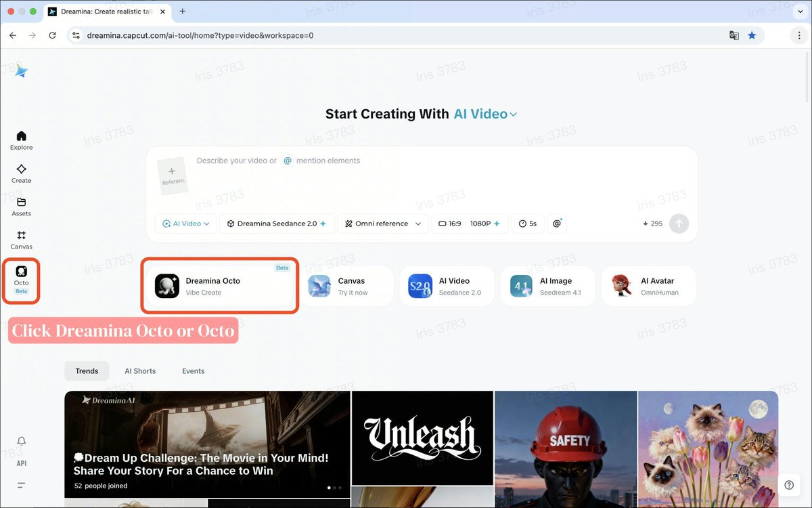Open the Dreamina Octo Vibe Create card

point(219,286)
